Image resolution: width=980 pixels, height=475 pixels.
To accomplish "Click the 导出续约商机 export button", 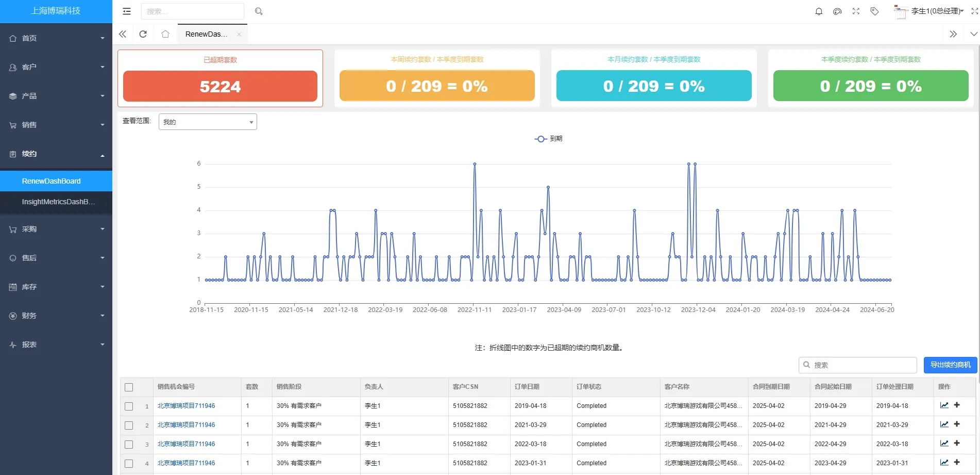I will pos(950,365).
